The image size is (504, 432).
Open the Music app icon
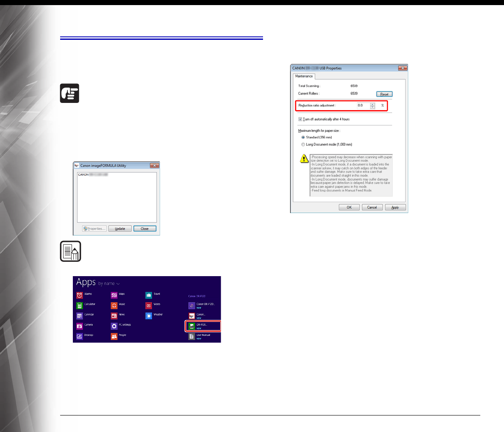tap(114, 305)
